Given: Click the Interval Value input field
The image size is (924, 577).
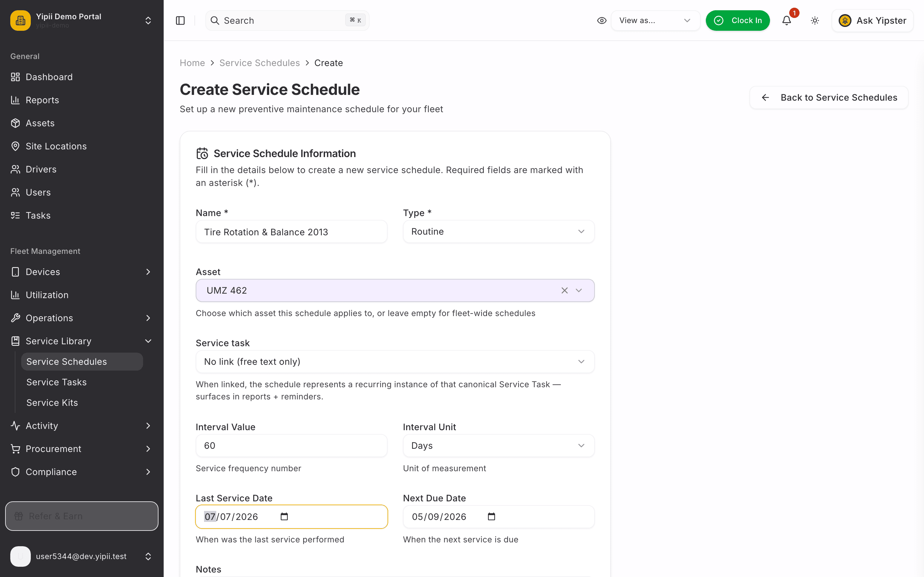Looking at the screenshot, I should [x=291, y=445].
